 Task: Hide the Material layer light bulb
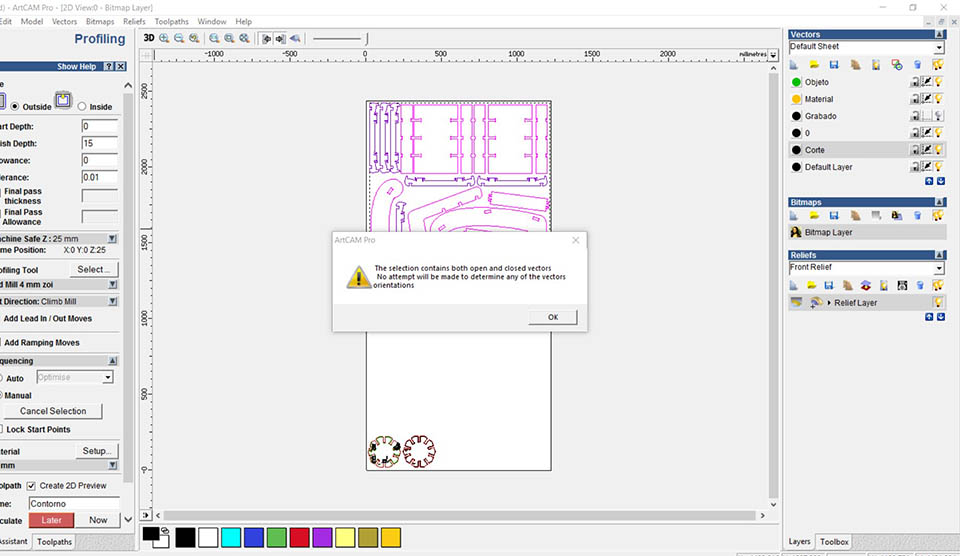coord(939,99)
